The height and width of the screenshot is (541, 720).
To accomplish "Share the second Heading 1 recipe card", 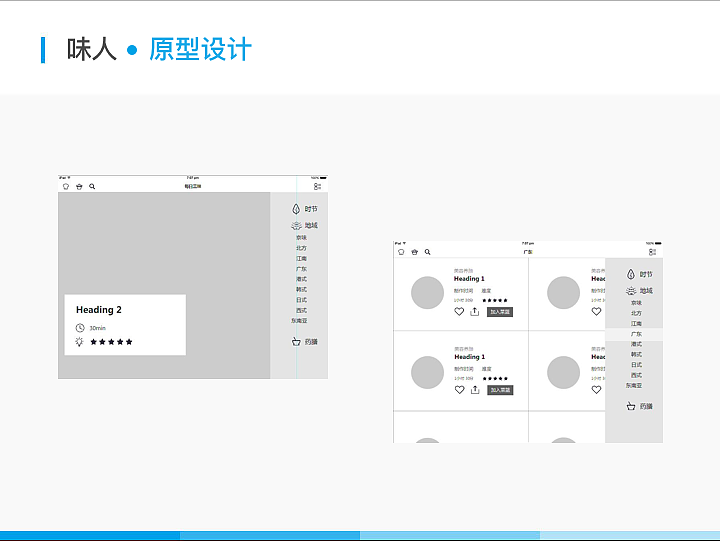I will pos(475,390).
